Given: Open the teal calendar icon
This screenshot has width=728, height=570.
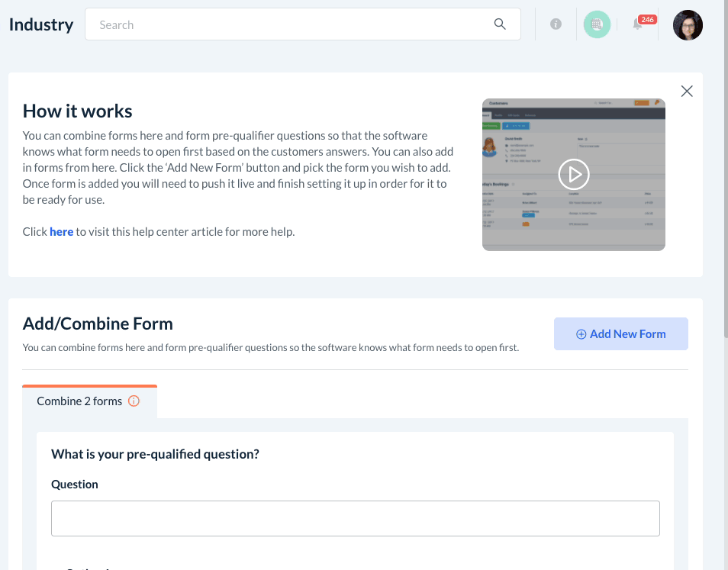Looking at the screenshot, I should (597, 24).
